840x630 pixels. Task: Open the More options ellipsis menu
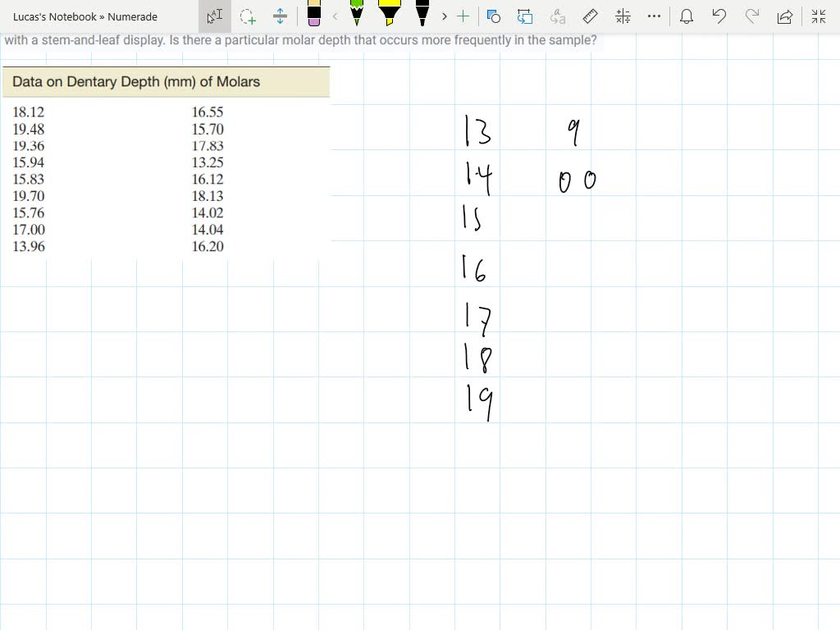[x=654, y=16]
